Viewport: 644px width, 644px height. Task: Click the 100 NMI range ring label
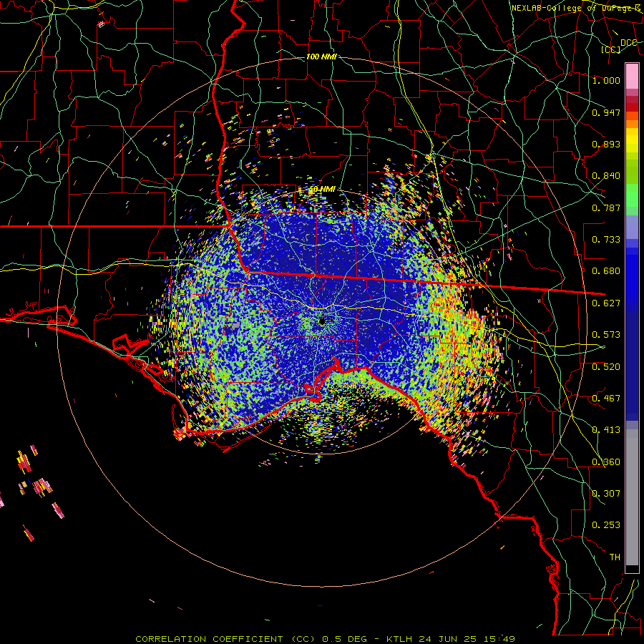pos(321,57)
